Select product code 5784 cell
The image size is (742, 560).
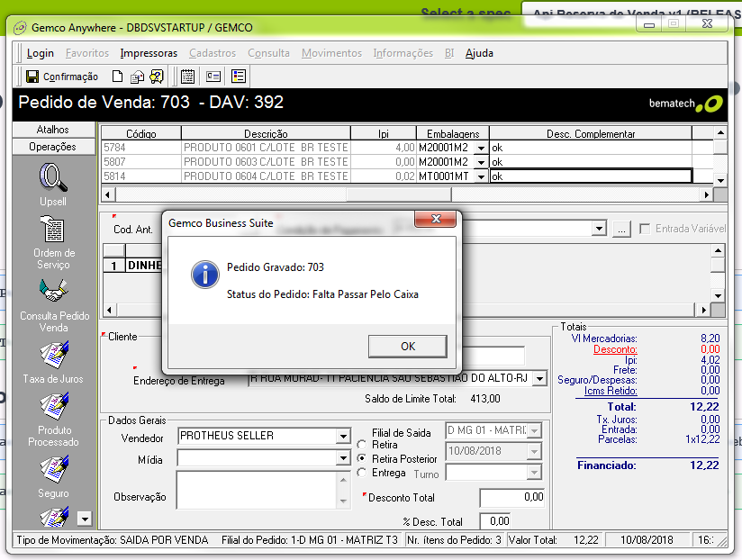pyautogui.click(x=141, y=148)
